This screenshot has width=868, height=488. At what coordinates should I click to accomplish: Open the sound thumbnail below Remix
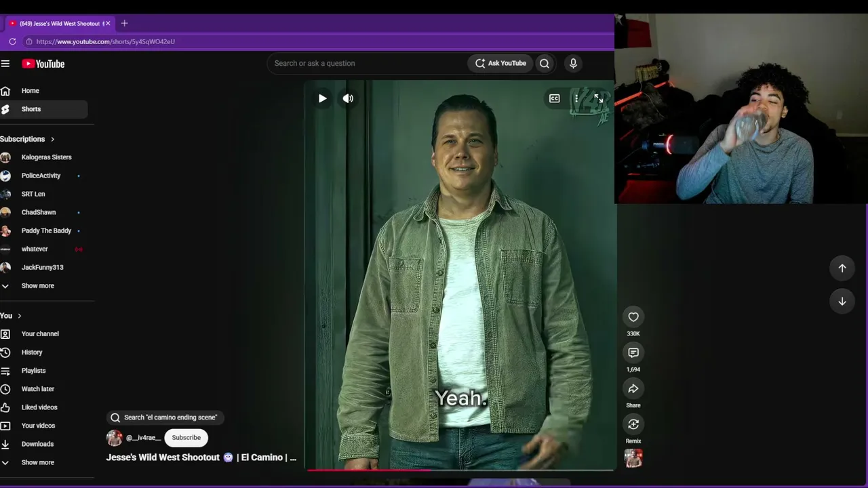point(633,459)
